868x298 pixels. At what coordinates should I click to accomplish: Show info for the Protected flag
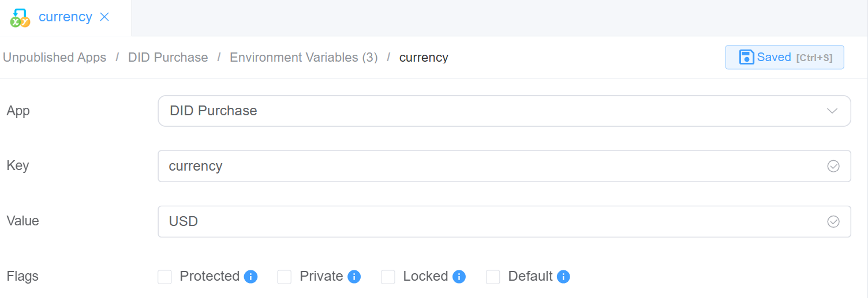[250, 277]
